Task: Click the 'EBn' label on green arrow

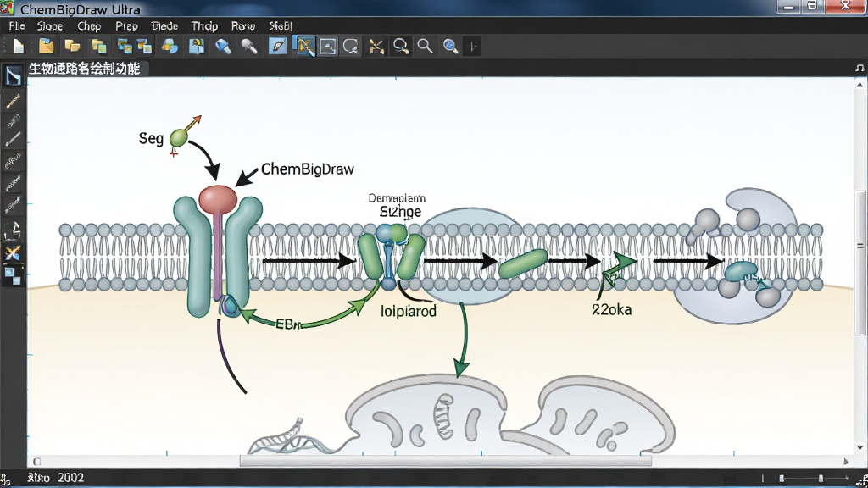Action: pyautogui.click(x=287, y=324)
